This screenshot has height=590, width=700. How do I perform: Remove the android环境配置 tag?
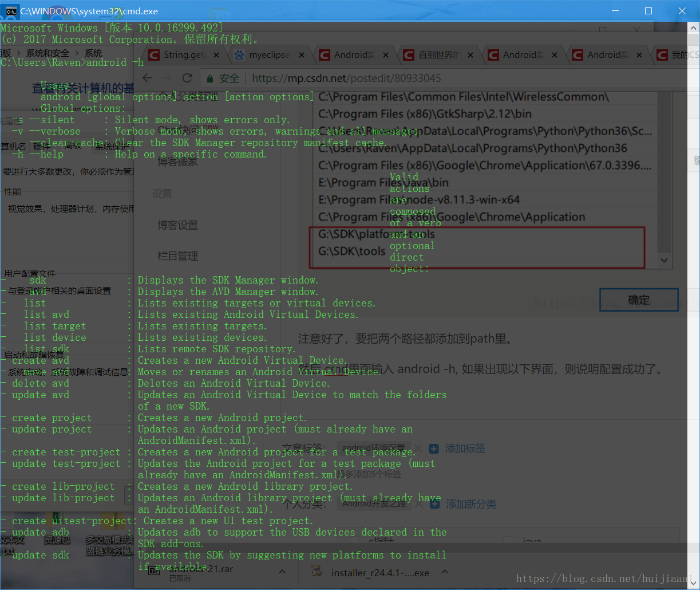coord(418,449)
